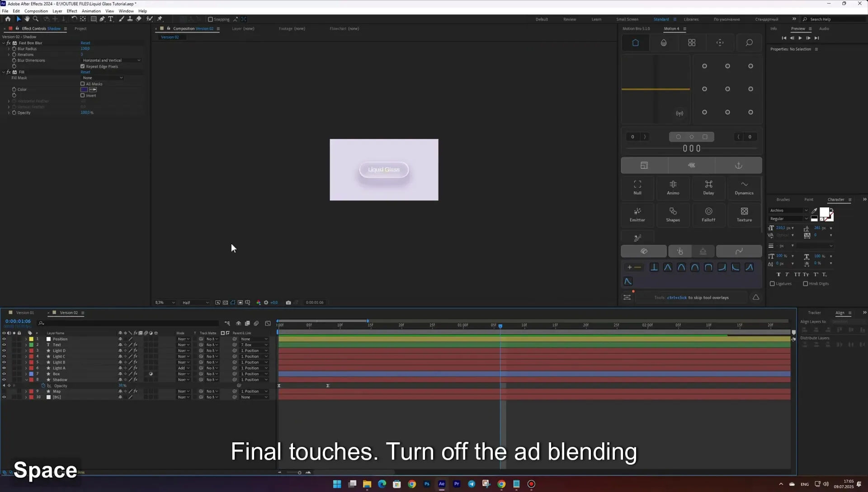Hide the Box layer with its eye icon
The image size is (868, 492).
(x=4, y=374)
